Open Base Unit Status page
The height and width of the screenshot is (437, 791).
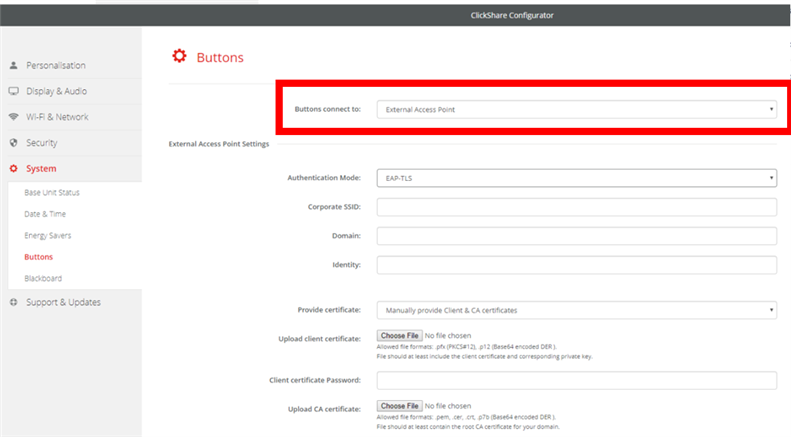pos(52,192)
